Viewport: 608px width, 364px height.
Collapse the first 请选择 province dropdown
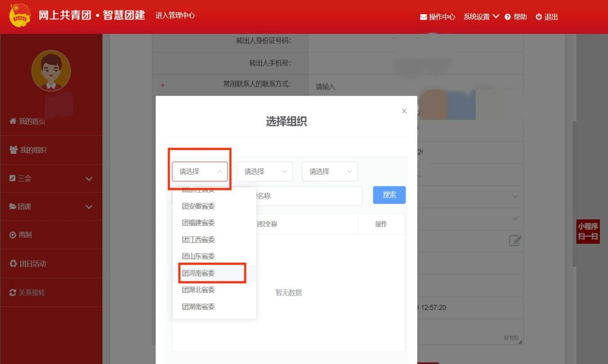tap(200, 171)
